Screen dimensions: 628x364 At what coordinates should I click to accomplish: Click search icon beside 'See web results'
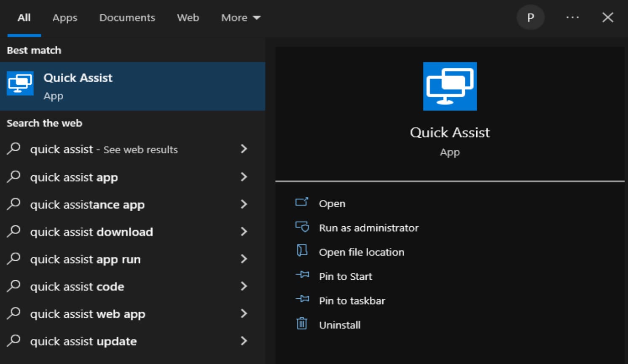14,148
